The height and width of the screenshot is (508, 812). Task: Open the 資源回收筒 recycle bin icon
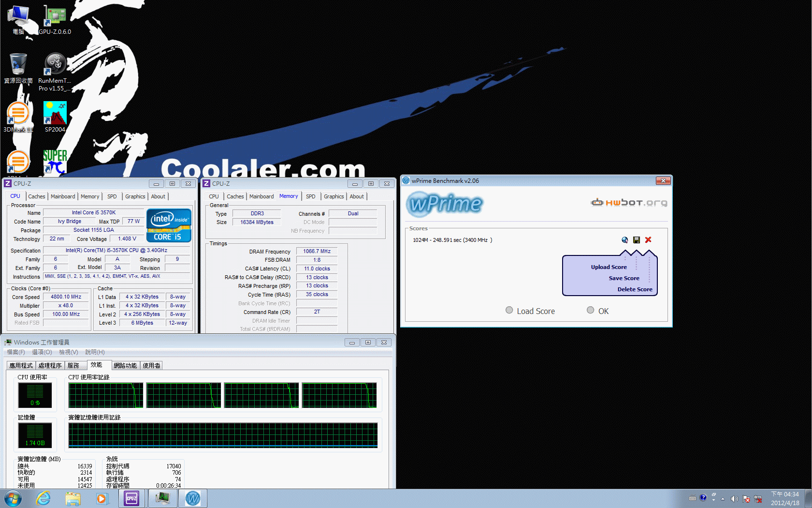(18, 68)
